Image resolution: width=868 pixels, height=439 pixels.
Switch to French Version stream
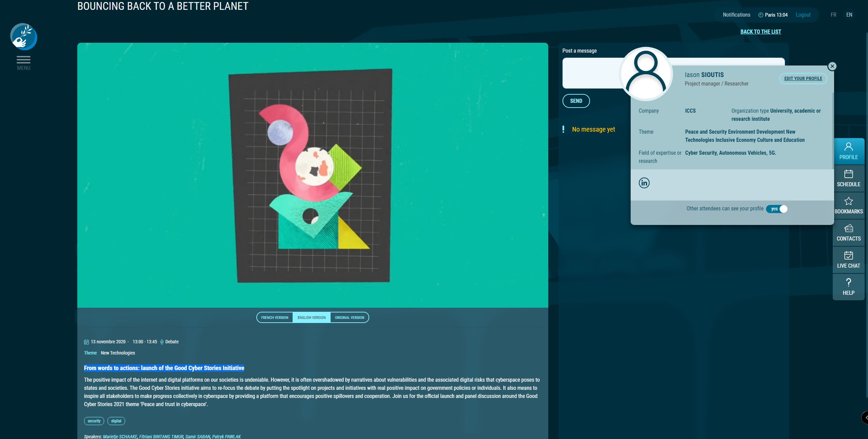click(x=275, y=318)
